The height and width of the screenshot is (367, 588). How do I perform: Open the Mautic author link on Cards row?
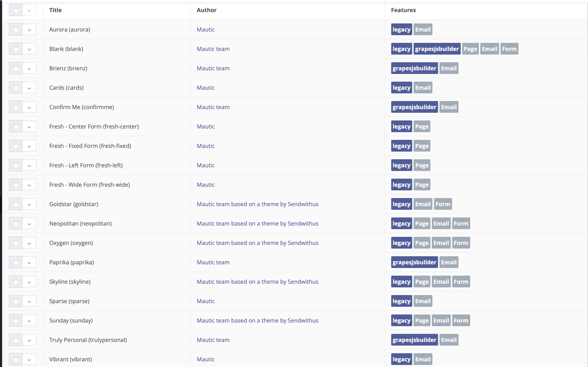205,87
